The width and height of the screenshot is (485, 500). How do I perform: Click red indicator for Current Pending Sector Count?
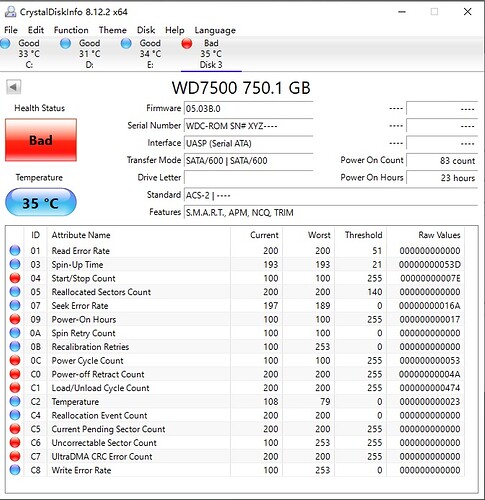[15, 429]
